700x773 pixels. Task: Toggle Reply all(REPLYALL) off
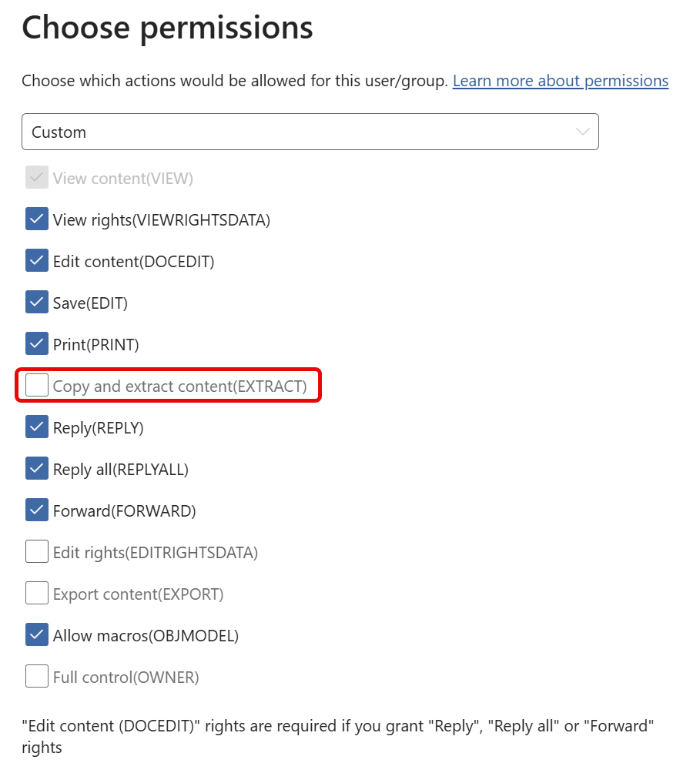[36, 468]
